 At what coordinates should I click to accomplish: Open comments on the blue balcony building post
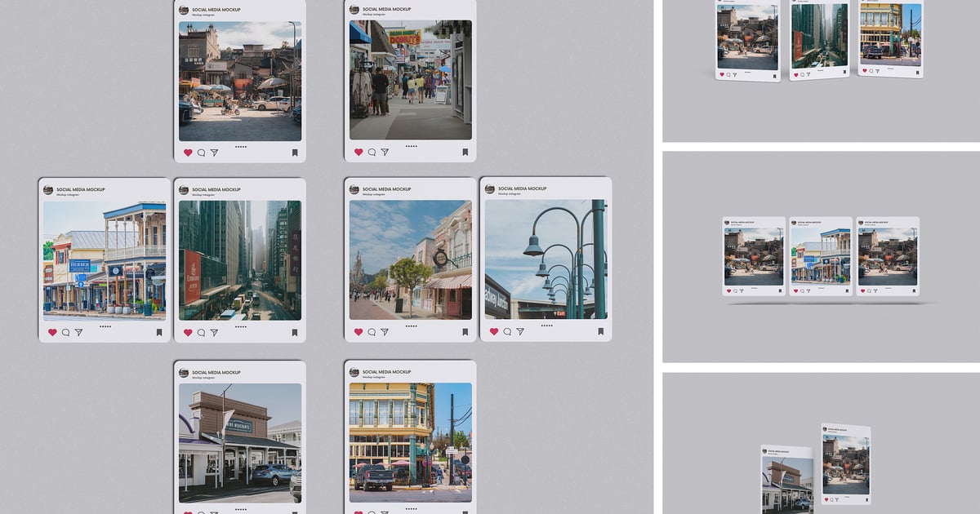(x=65, y=333)
